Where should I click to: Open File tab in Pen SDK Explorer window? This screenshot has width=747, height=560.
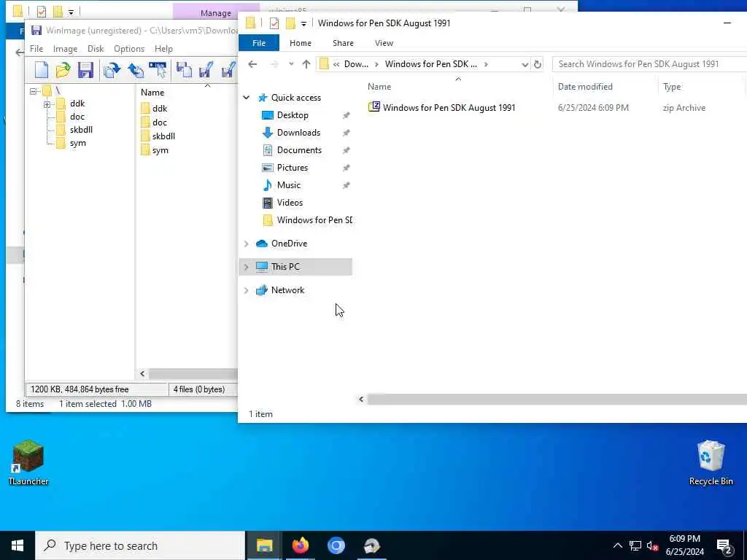[x=259, y=43]
